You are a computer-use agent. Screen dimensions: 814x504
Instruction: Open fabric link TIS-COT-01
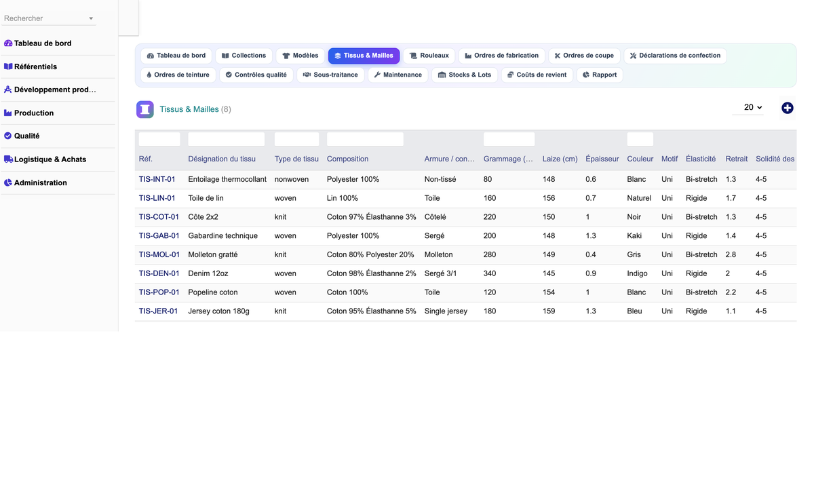point(159,217)
